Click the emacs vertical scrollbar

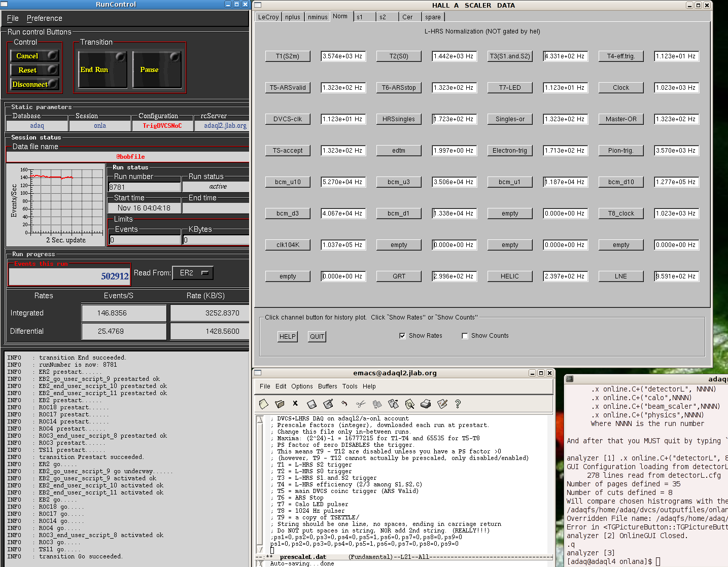(x=260, y=484)
